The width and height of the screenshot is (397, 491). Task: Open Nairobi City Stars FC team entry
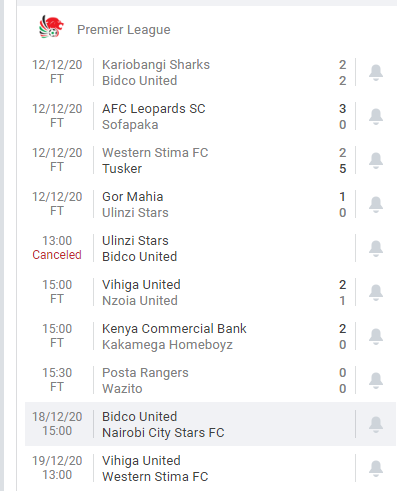163,433
